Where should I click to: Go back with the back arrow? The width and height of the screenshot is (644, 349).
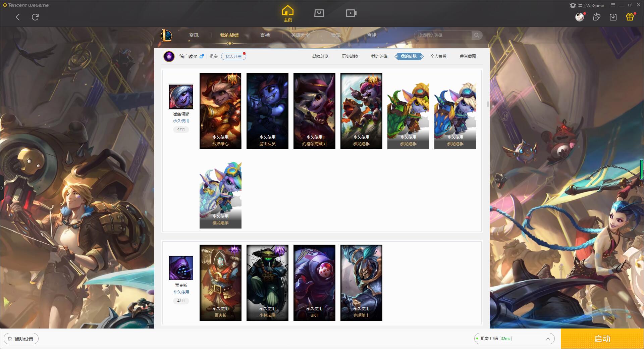[18, 17]
